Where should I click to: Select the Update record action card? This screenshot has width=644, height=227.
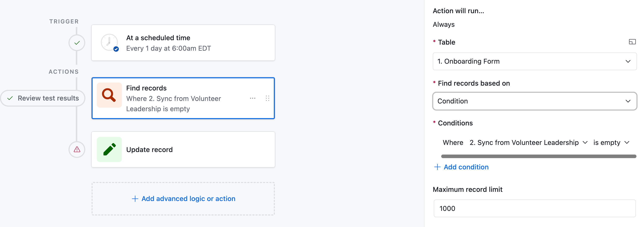click(x=183, y=150)
